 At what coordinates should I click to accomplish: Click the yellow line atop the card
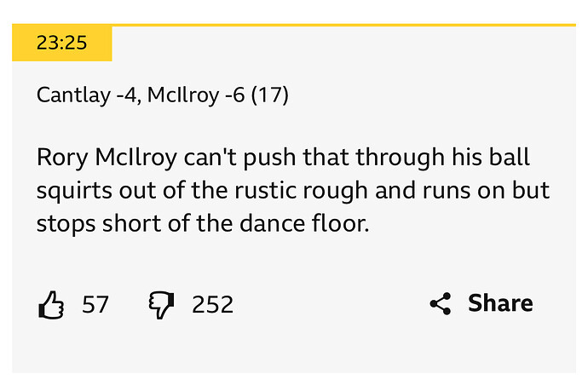[344, 25]
